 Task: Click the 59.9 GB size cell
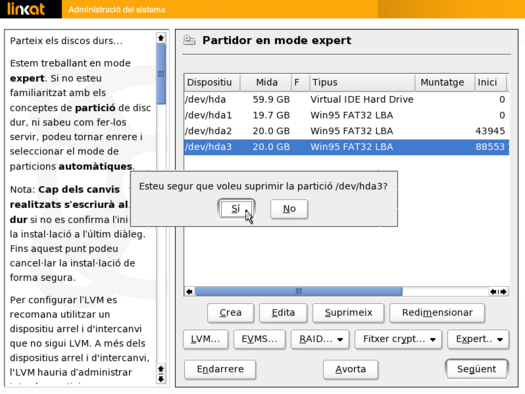(271, 99)
